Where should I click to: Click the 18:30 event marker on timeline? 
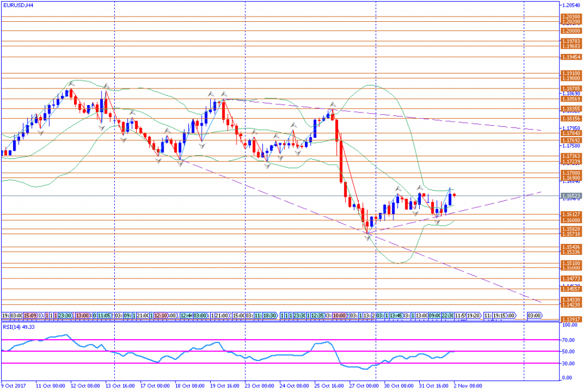coord(269,315)
